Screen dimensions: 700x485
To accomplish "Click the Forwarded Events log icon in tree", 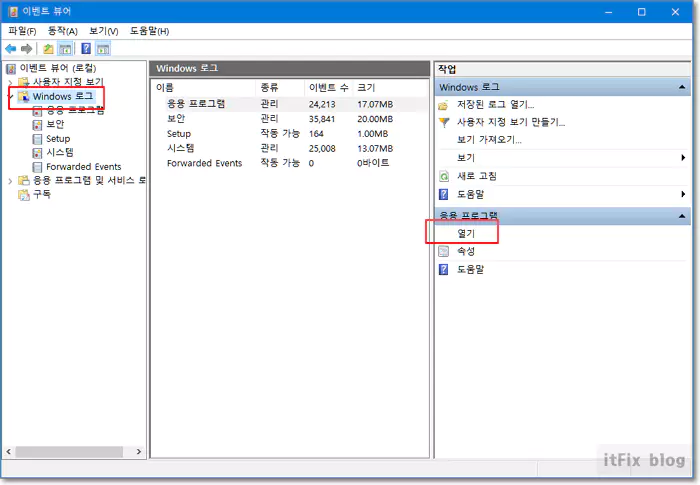I will (x=38, y=167).
